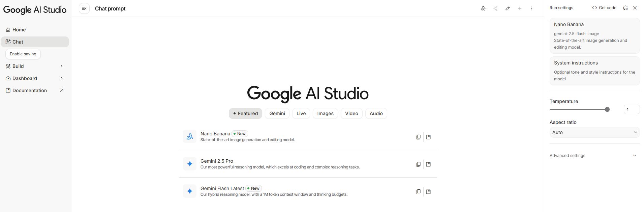Open the System instructions card
644x212 pixels.
pos(594,71)
